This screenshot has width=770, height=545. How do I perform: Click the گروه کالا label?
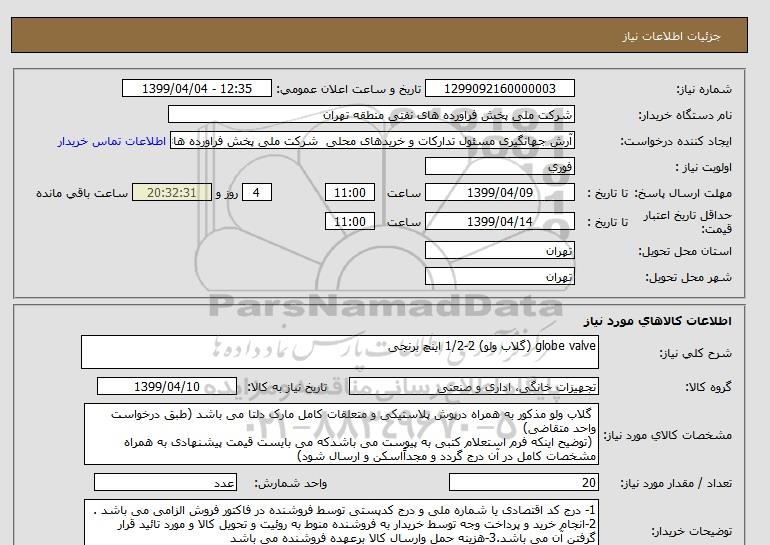point(709,387)
